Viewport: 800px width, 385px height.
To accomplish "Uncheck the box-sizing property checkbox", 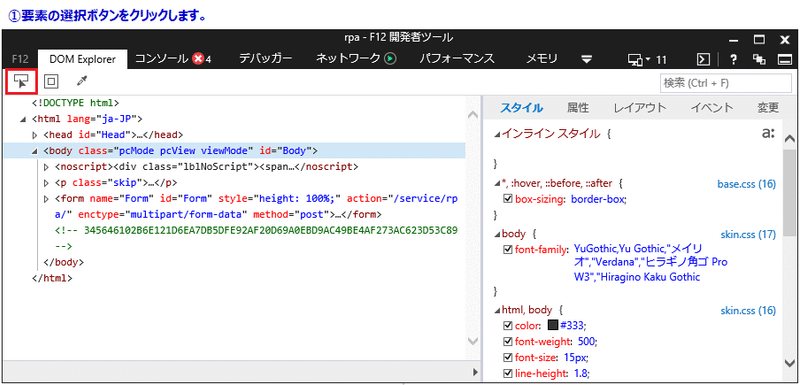I will [508, 199].
